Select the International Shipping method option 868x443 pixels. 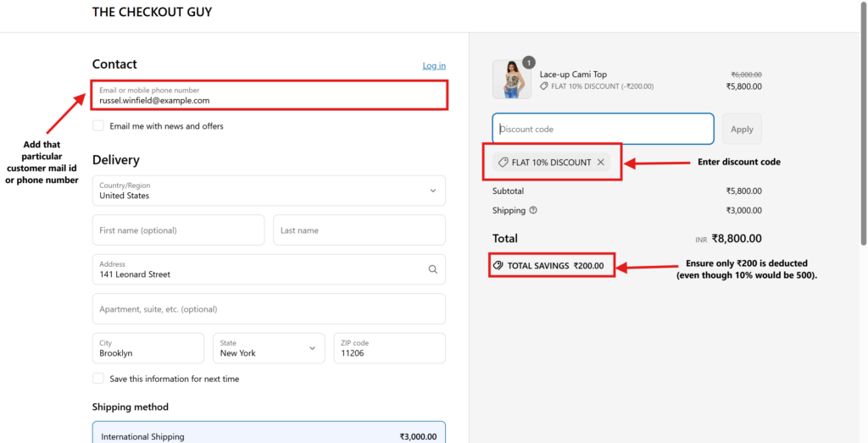(x=269, y=435)
